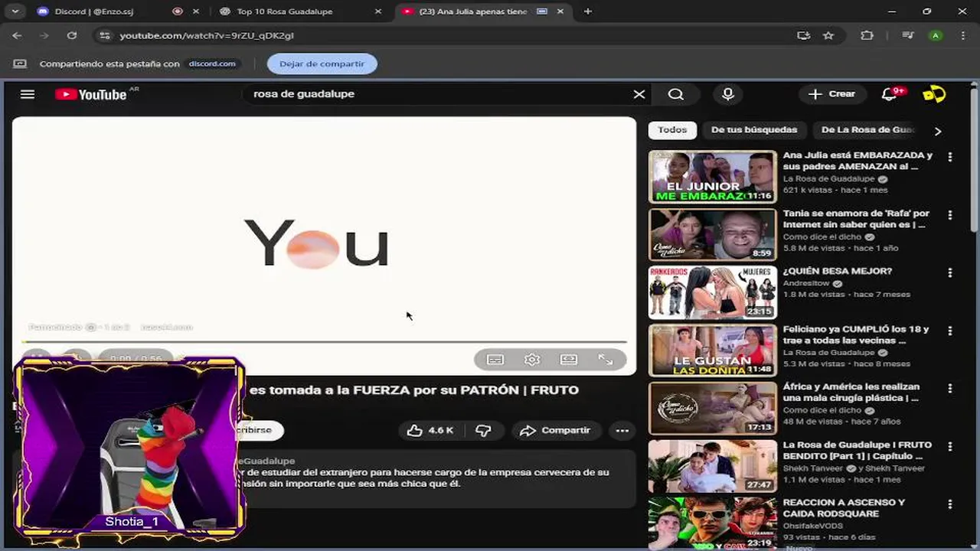Open the YouTube hamburger guide menu

tap(28, 94)
